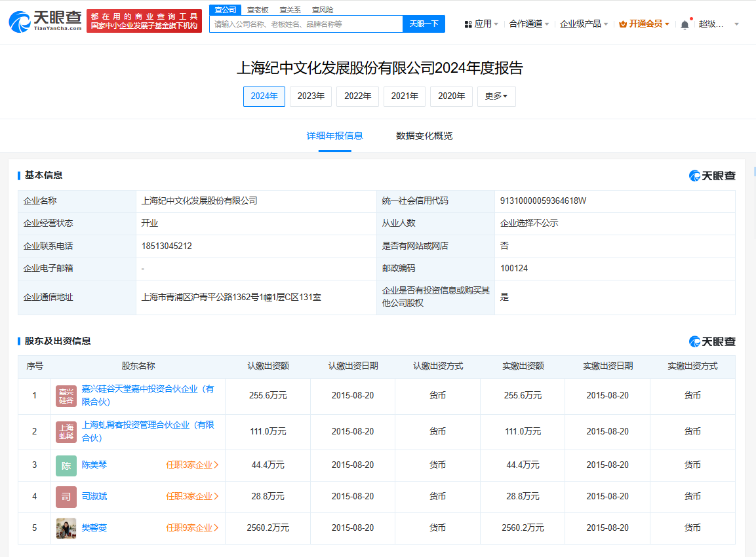756x557 pixels.
Task: Click the photo avatar of 樊馨蔓
Action: point(66,529)
